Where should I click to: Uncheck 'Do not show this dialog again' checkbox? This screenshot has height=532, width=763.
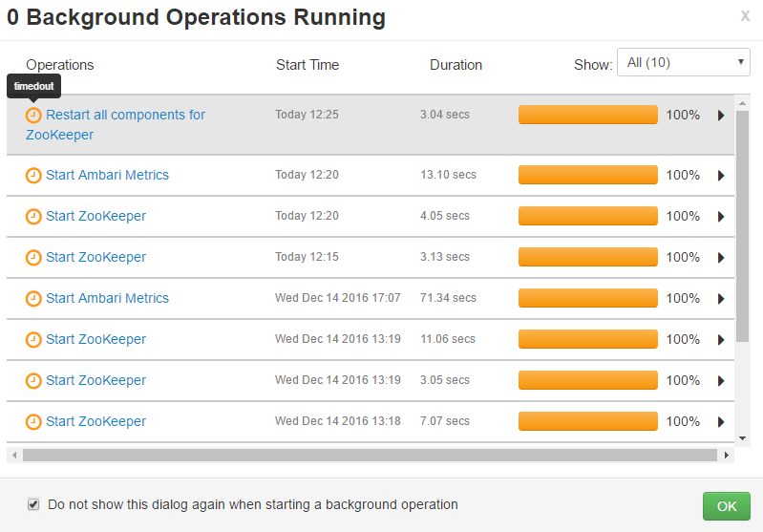[x=33, y=504]
